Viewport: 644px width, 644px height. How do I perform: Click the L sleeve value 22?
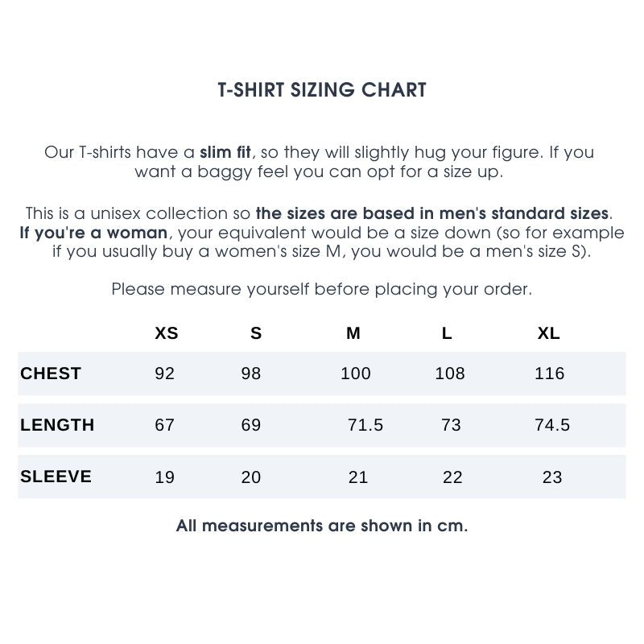pyautogui.click(x=453, y=477)
